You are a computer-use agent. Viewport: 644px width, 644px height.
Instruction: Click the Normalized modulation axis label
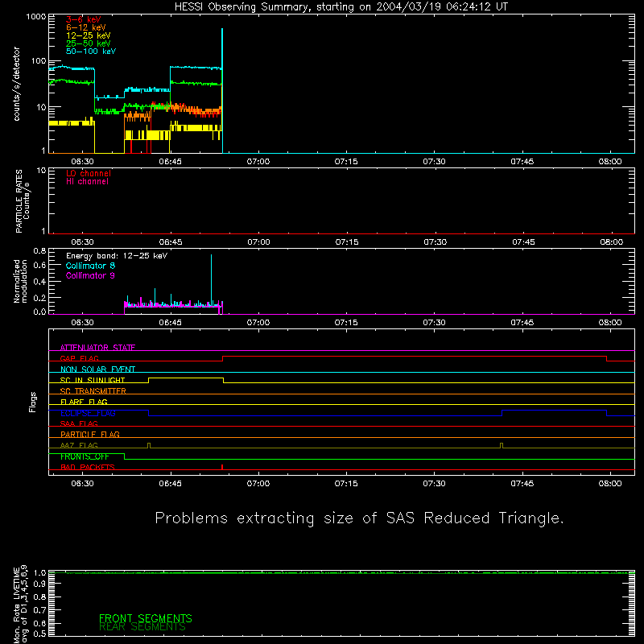point(20,281)
